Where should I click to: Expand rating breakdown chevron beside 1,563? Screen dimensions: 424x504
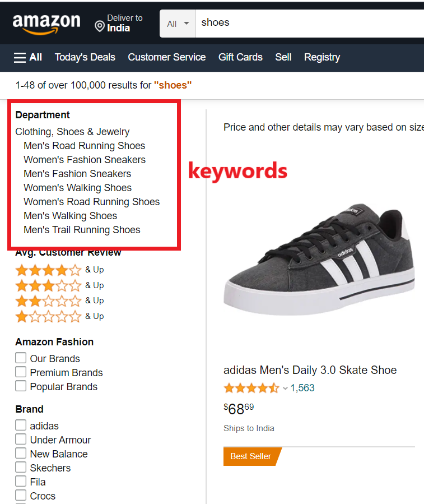coord(285,389)
